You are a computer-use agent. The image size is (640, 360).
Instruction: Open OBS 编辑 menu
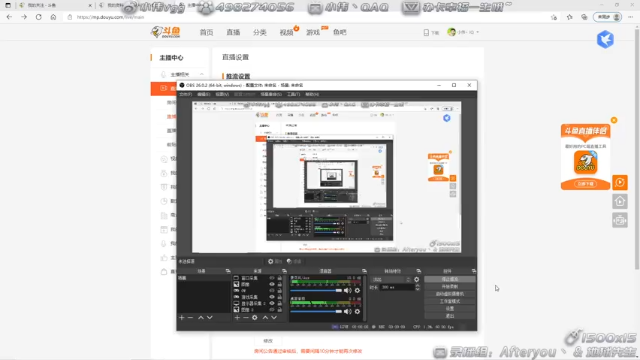[x=203, y=94]
